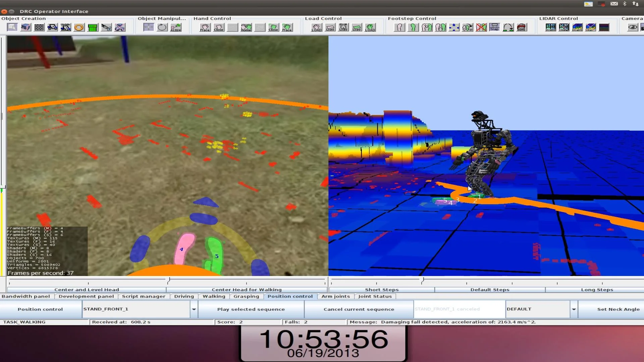Select the orange ring object icon

coord(79,27)
